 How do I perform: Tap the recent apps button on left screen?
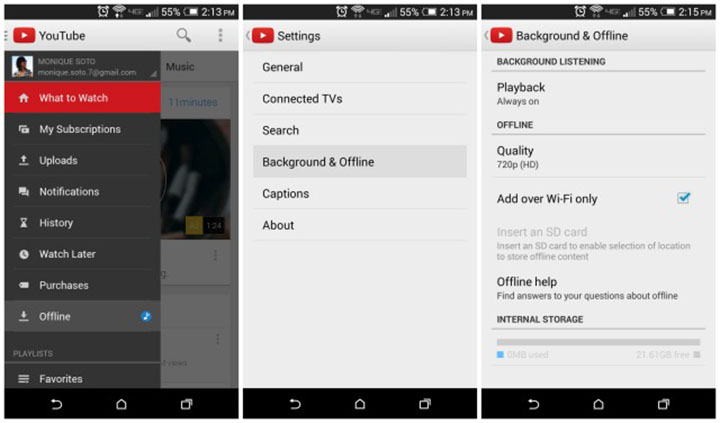coord(186,404)
